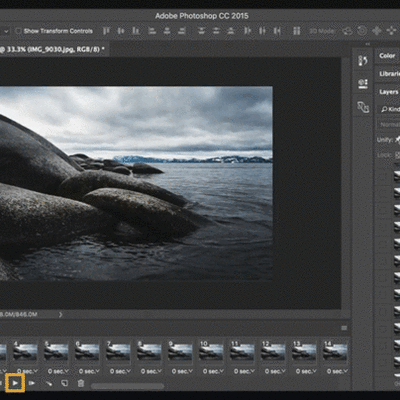Open the Kind filter dropdown in Layers

(x=390, y=109)
